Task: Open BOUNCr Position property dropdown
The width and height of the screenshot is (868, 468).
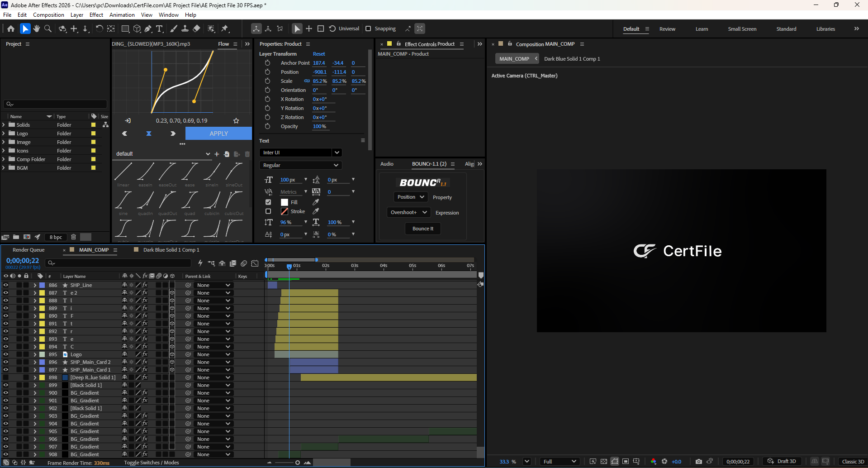Action: coord(411,197)
